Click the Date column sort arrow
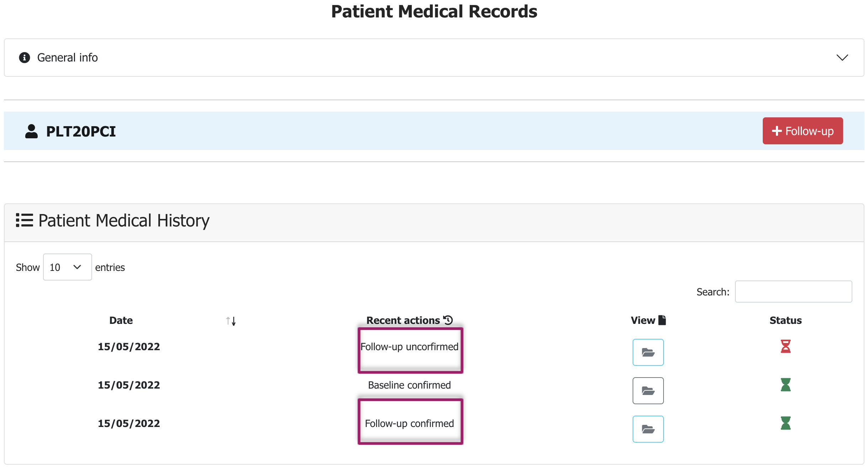This screenshot has width=868, height=470. click(x=231, y=321)
